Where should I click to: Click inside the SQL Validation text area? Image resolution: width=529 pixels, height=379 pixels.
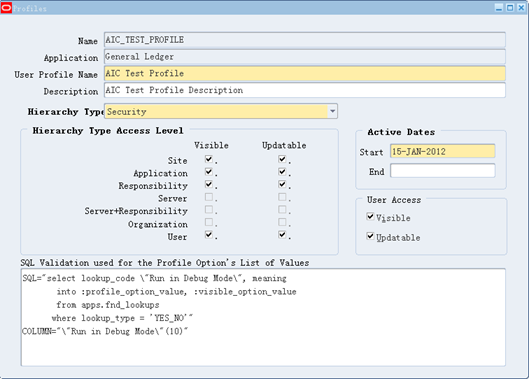pos(263,317)
